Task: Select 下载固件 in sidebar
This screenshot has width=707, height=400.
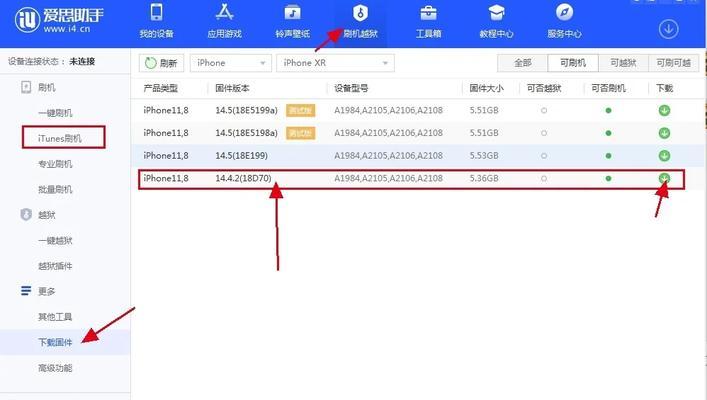Action: pos(55,342)
